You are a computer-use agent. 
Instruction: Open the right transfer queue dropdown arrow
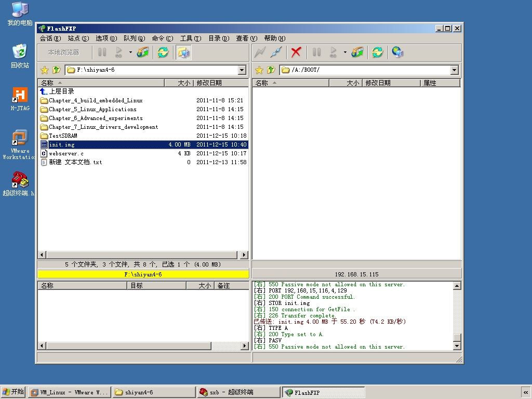pos(345,52)
